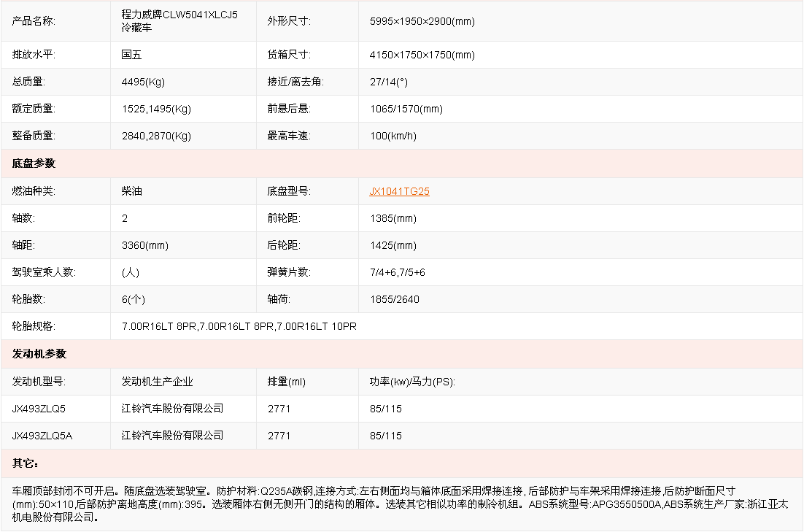Viewport: 804px width, 532px height.
Task: Select overhang value 1065/1570(mm)
Action: (406, 109)
